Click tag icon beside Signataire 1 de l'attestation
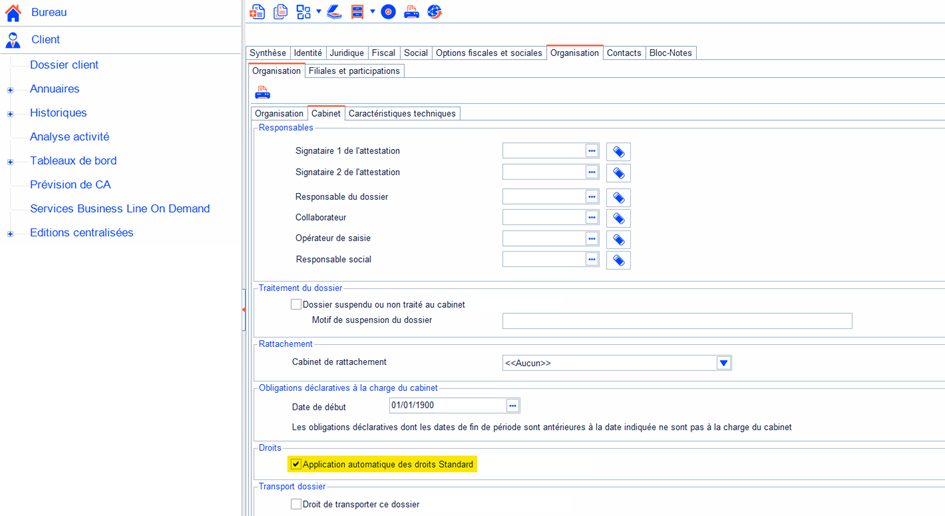 618,152
